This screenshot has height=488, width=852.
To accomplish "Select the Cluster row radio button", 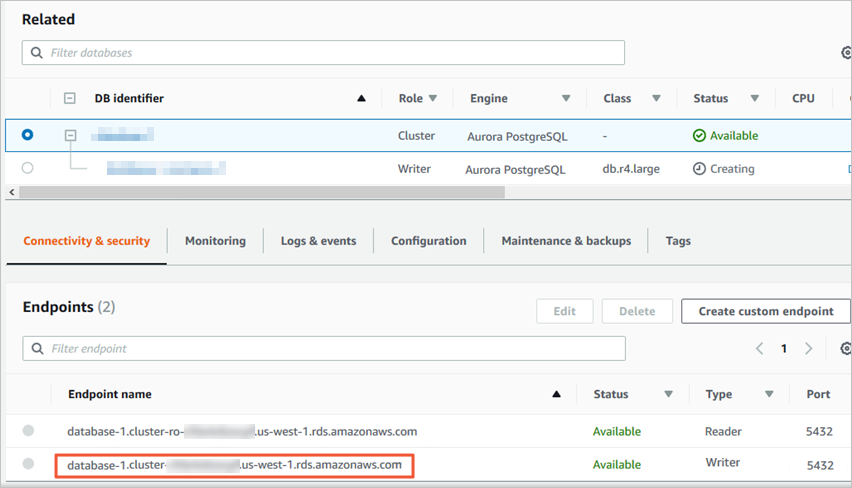I will click(27, 135).
